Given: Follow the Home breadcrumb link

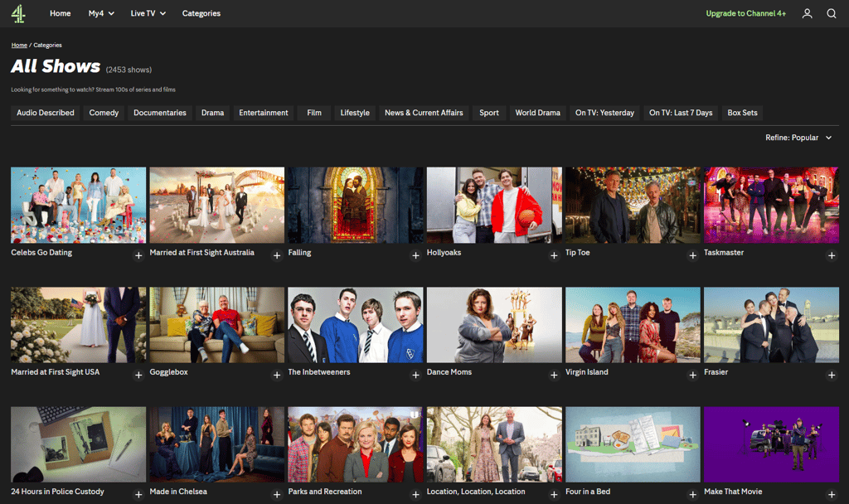Looking at the screenshot, I should (19, 45).
